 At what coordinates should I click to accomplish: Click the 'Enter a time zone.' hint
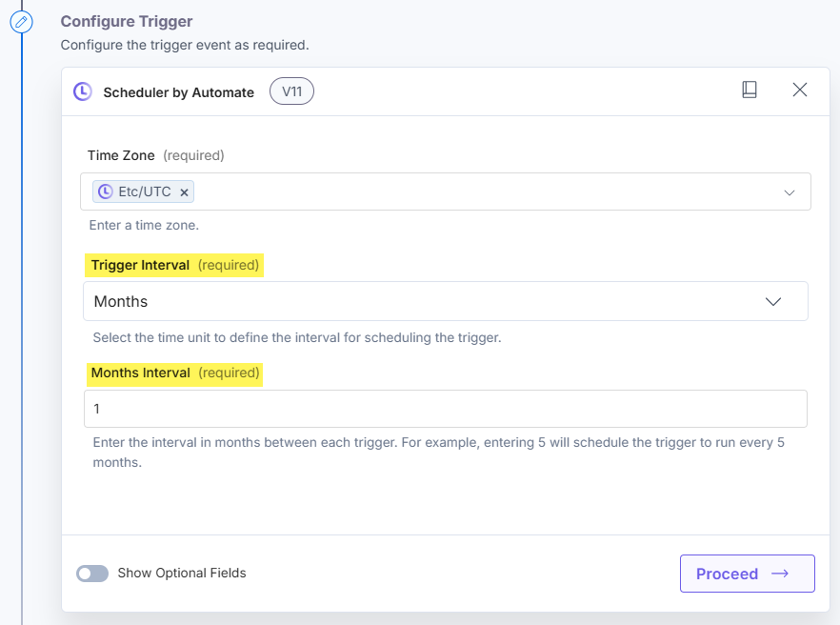click(x=144, y=225)
